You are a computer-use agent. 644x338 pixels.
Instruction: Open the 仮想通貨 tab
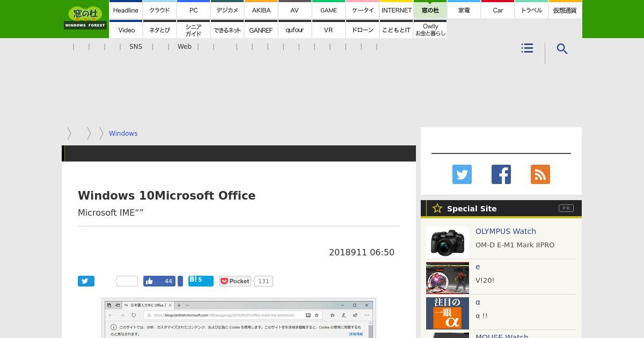pos(565,10)
